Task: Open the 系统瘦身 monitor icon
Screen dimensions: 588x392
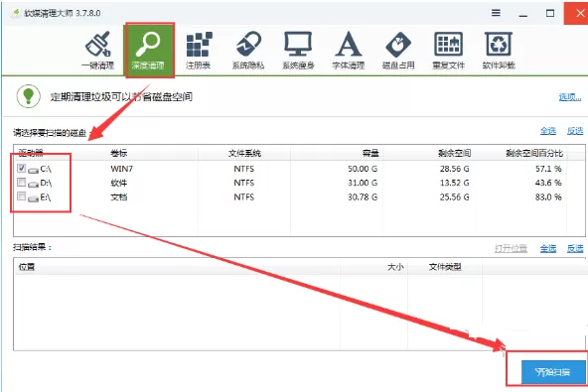Action: click(298, 51)
